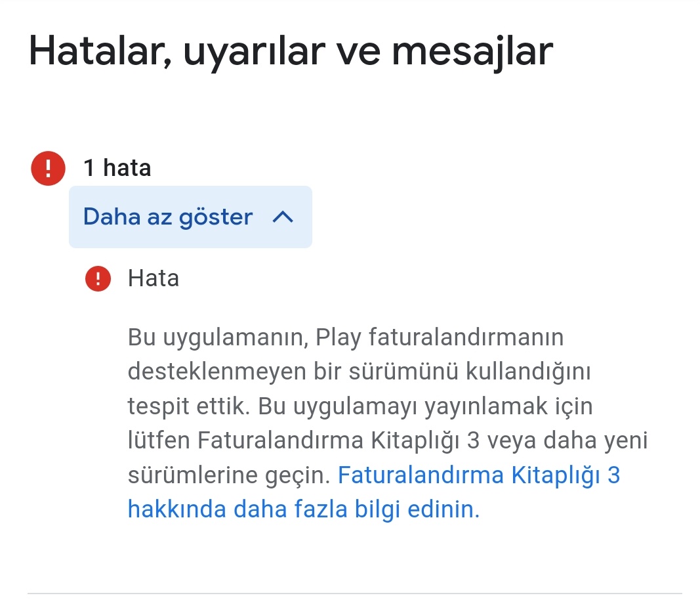Viewport: 700px width, 606px height.
Task: Open Faturalandırma Kitaplığı 3 help link
Action: tap(479, 475)
